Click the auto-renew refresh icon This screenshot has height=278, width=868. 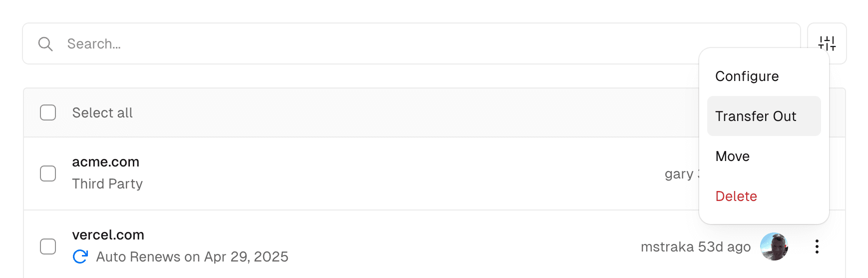point(80,256)
